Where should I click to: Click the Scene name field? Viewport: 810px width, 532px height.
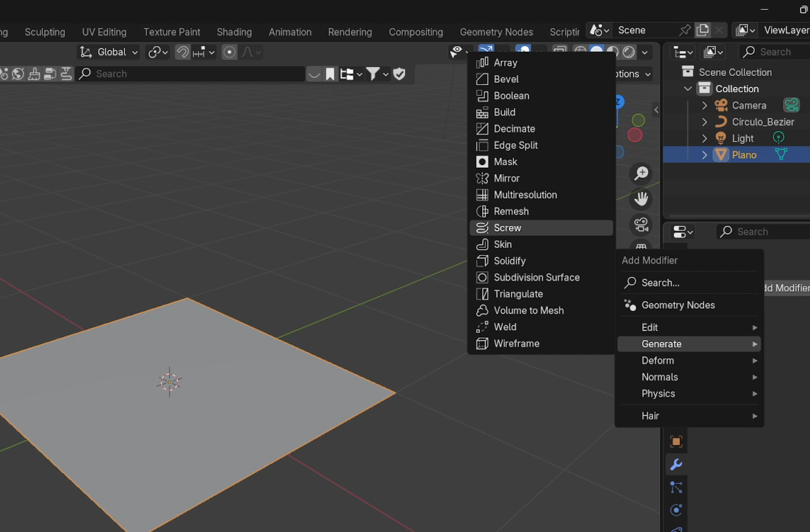tap(645, 30)
